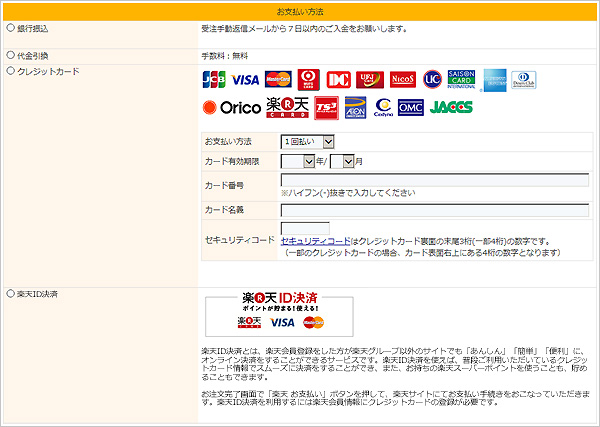This screenshot has height=427, width=600.
Task: Click the カード有効期限 label
Action: (x=232, y=161)
